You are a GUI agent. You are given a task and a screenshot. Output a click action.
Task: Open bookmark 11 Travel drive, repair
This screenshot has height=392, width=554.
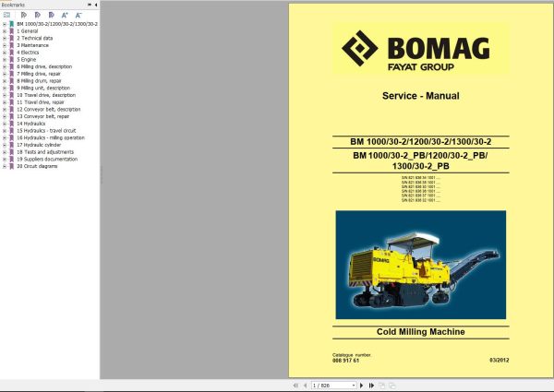point(41,102)
